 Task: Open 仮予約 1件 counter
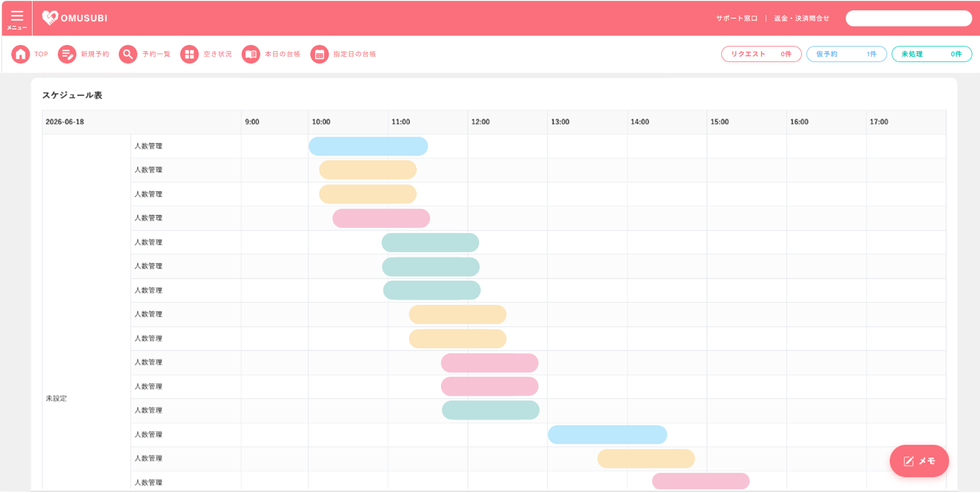pyautogui.click(x=846, y=54)
